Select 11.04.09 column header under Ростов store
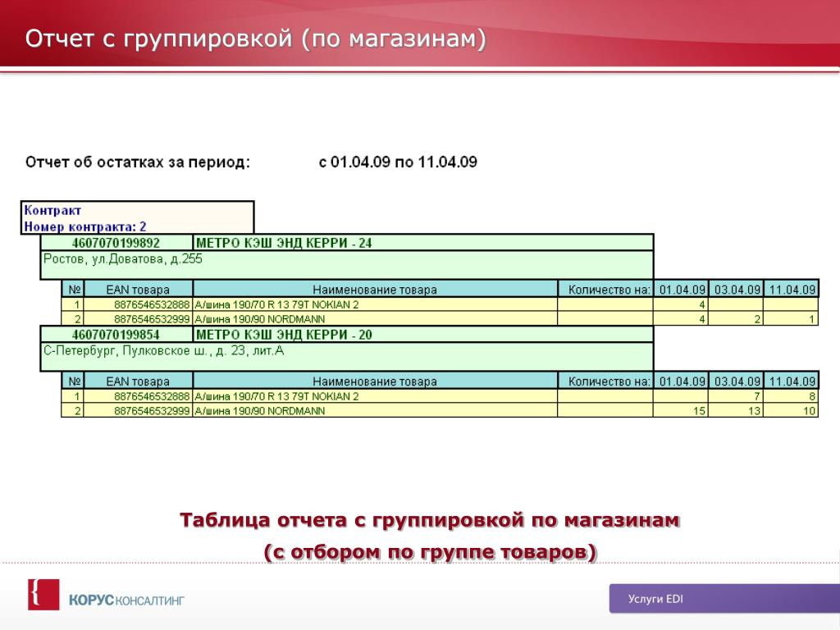Viewport: 840px width, 630px height. click(x=792, y=290)
